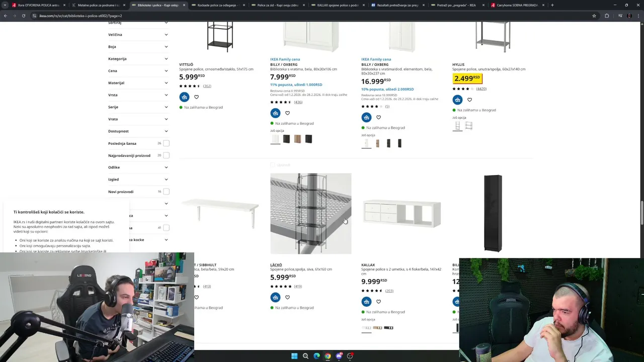Favorite the 7.999 BILLY / OXBERG bookcase
644x362 pixels.
(x=287, y=113)
